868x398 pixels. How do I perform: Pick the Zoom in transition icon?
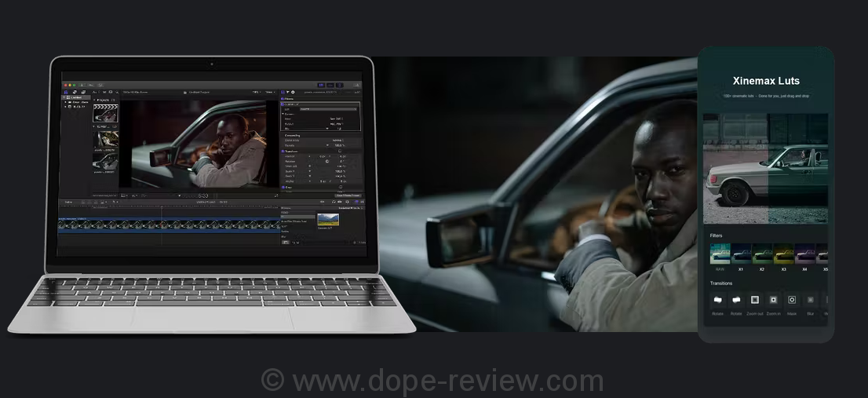coord(773,300)
